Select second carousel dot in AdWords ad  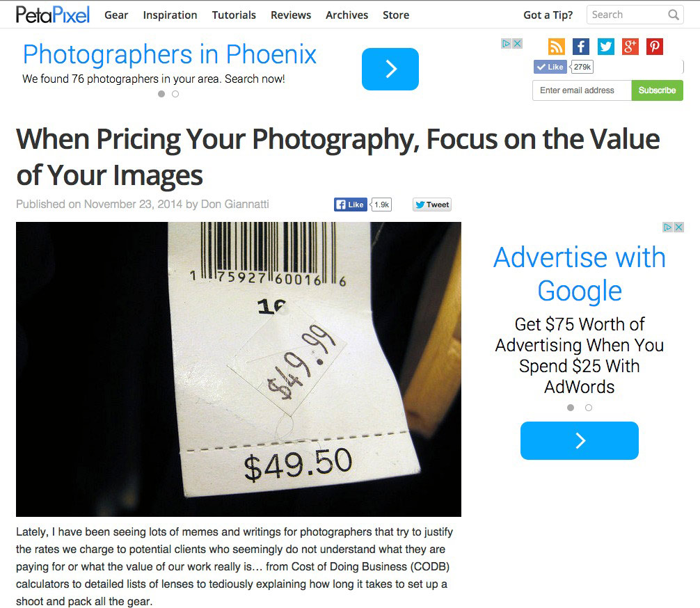[x=589, y=408]
